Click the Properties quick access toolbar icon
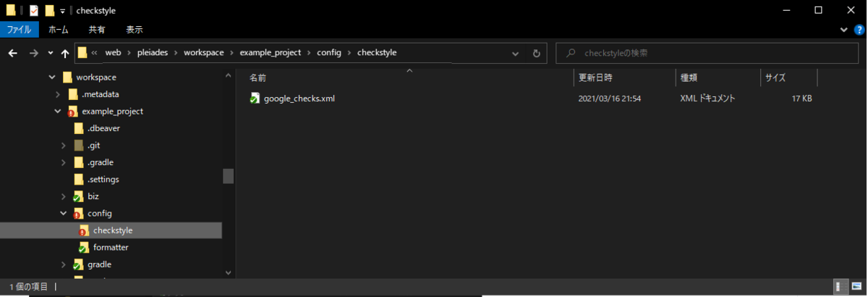868x297 pixels. tap(33, 10)
